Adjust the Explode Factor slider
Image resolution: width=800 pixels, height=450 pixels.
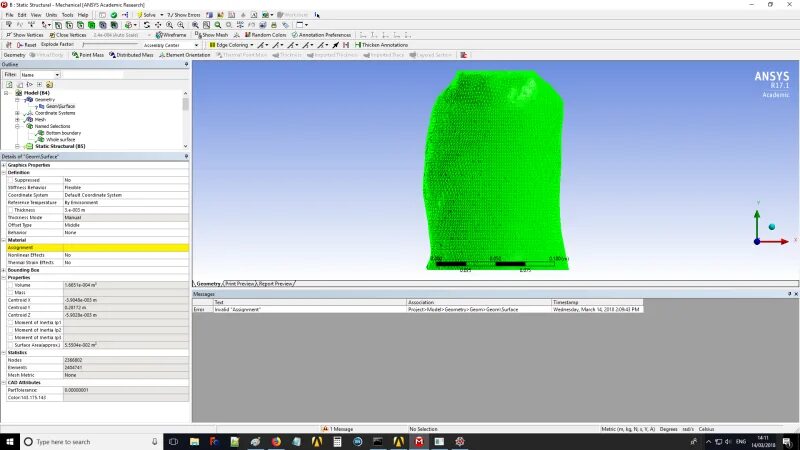click(x=110, y=45)
